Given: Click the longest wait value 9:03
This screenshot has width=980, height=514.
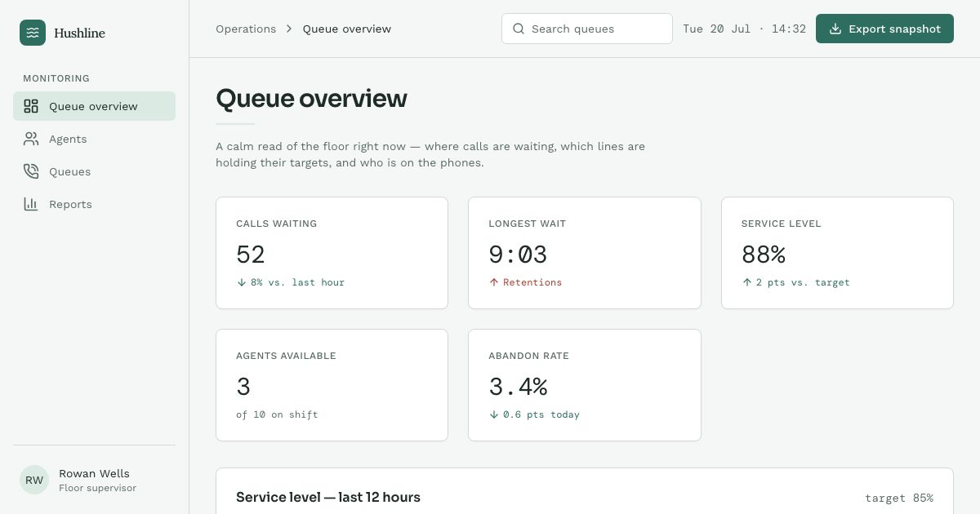Looking at the screenshot, I should [518, 255].
